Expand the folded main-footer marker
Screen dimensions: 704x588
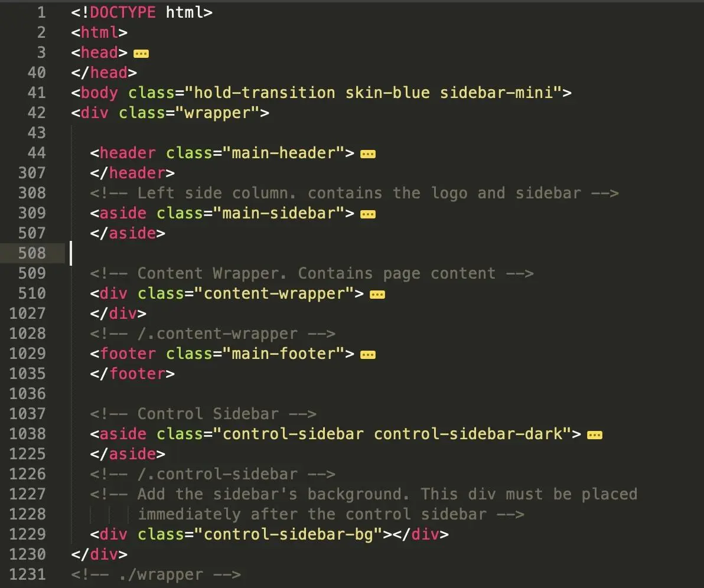pyautogui.click(x=368, y=355)
